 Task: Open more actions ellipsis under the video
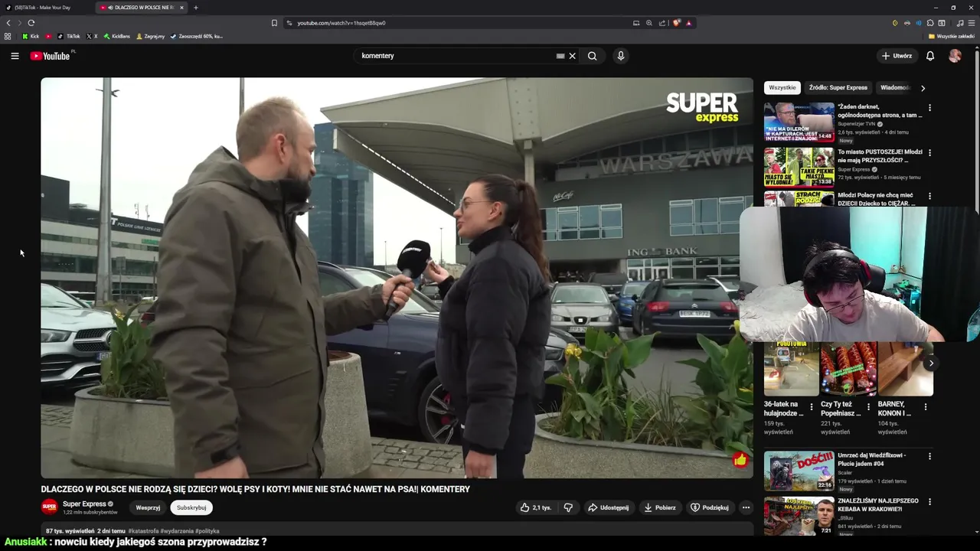pyautogui.click(x=746, y=507)
